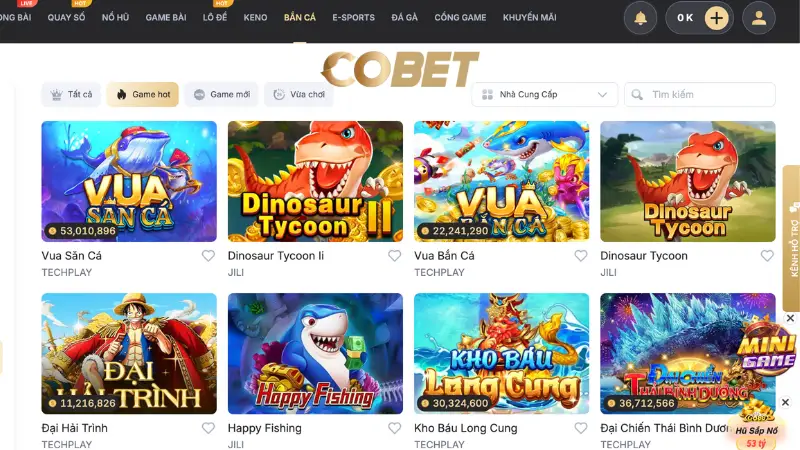This screenshot has height=450, width=800.
Task: Click the search magnifier icon
Action: (637, 94)
